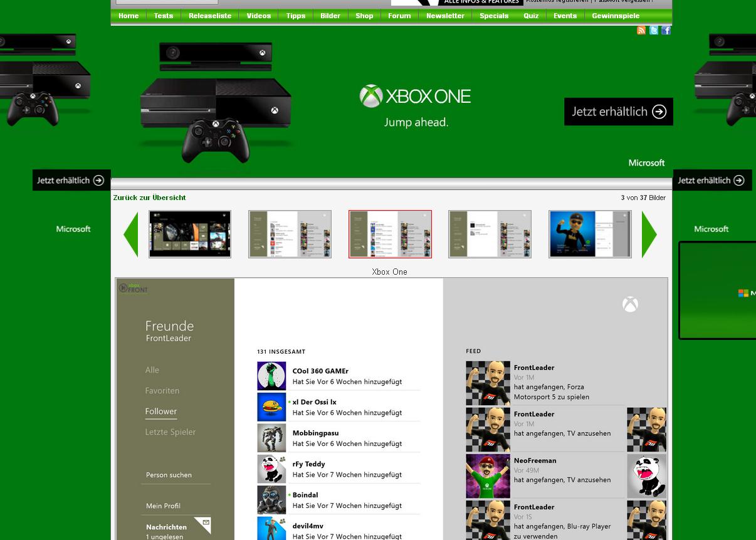Select the avatar thumbnail in gallery
Image resolution: width=756 pixels, height=540 pixels.
[x=590, y=234]
